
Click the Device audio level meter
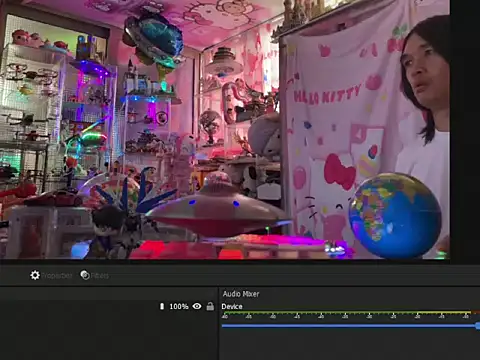click(351, 314)
